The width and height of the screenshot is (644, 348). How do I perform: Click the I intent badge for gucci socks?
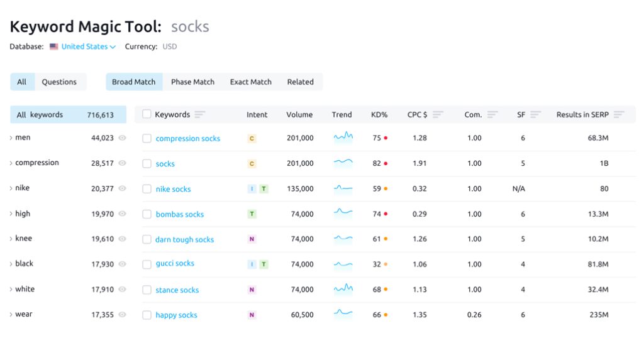252,264
